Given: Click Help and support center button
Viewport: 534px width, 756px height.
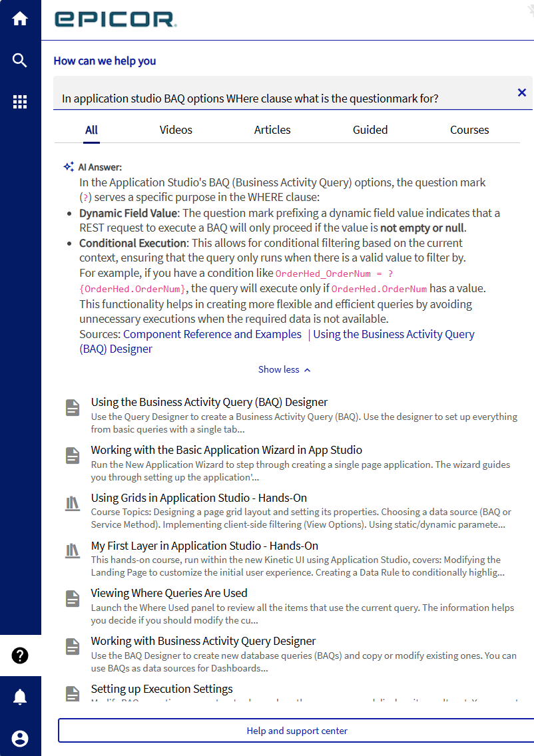Looking at the screenshot, I should point(296,731).
